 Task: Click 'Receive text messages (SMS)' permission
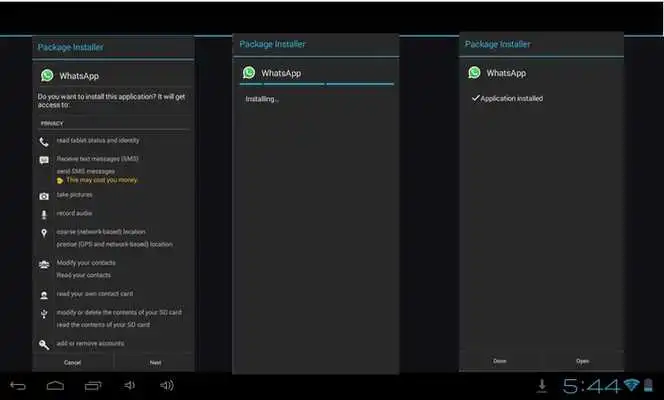click(x=97, y=159)
